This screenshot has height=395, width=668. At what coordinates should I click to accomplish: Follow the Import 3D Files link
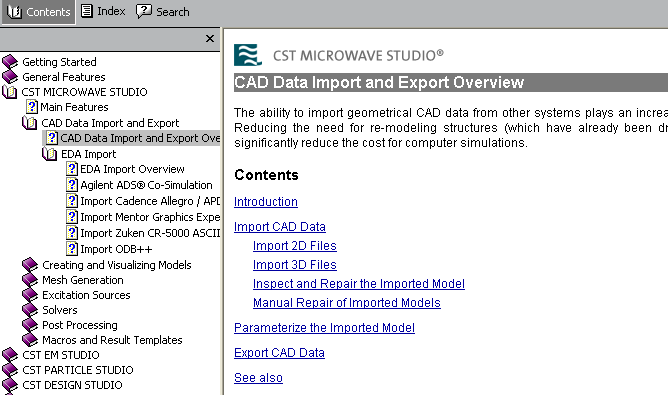tap(295, 265)
